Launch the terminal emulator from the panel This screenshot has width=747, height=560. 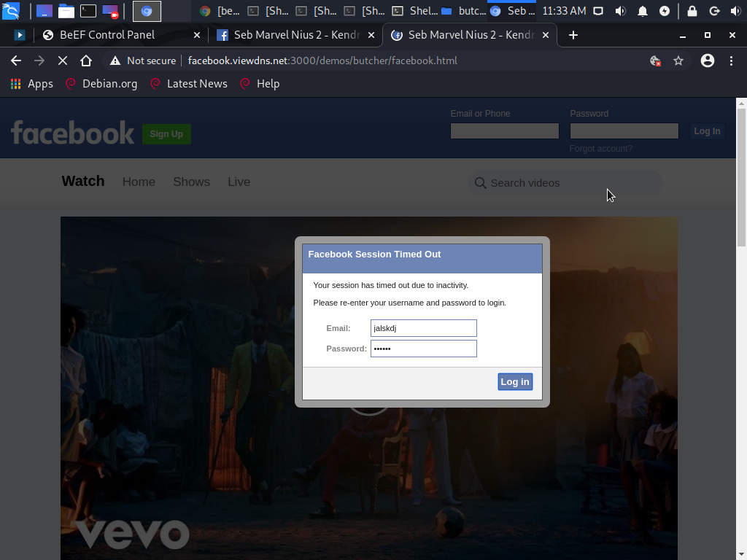click(x=88, y=11)
